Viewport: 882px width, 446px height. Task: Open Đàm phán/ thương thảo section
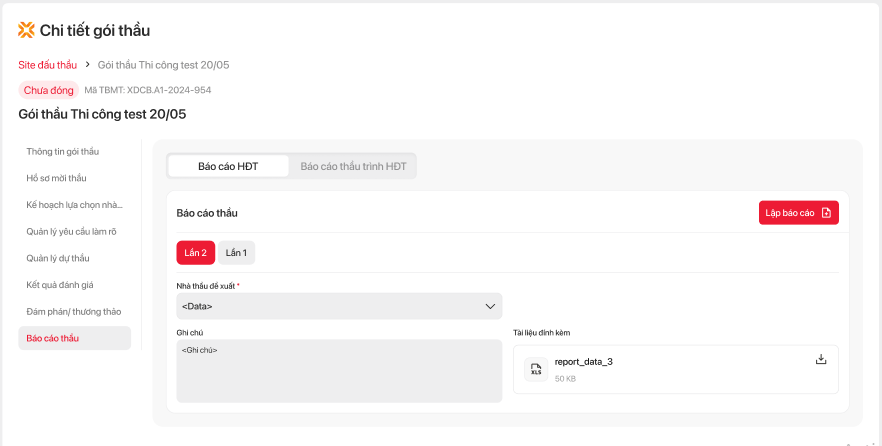(x=73, y=311)
